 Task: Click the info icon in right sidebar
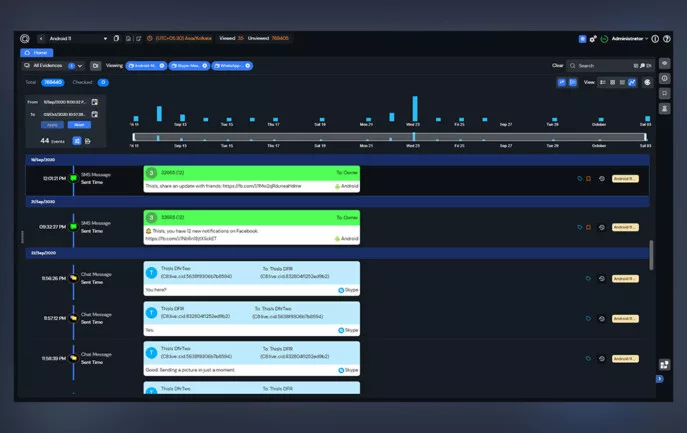[x=665, y=78]
